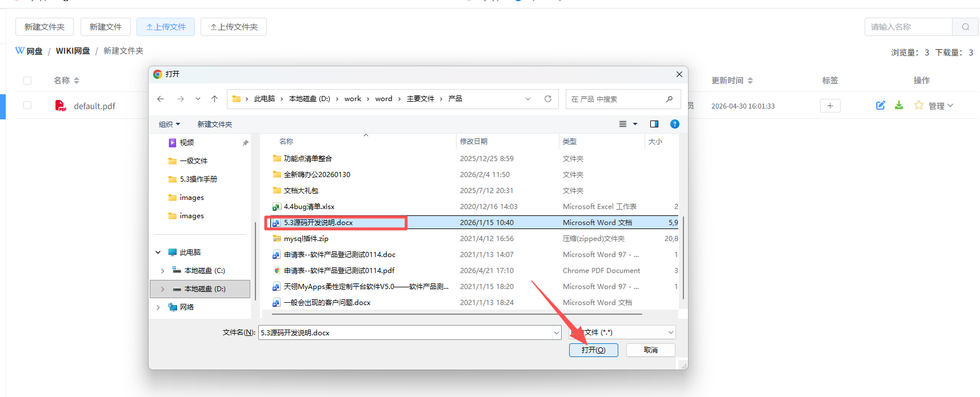Image resolution: width=980 pixels, height=397 pixels.
Task: Click the 新建文件夹 button on the web page
Action: (x=45, y=27)
